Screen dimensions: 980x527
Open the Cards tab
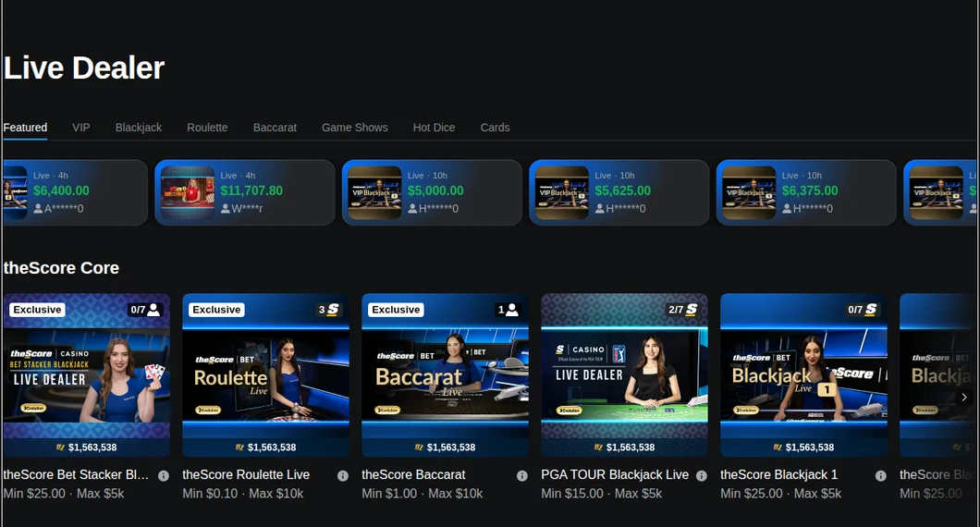point(495,128)
